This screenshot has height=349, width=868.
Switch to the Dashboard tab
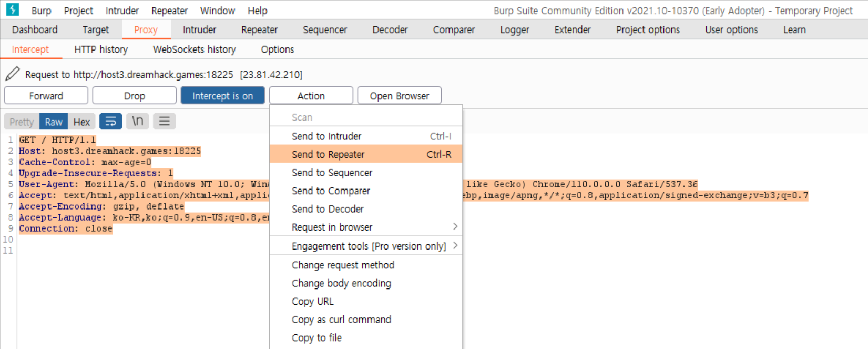[35, 30]
